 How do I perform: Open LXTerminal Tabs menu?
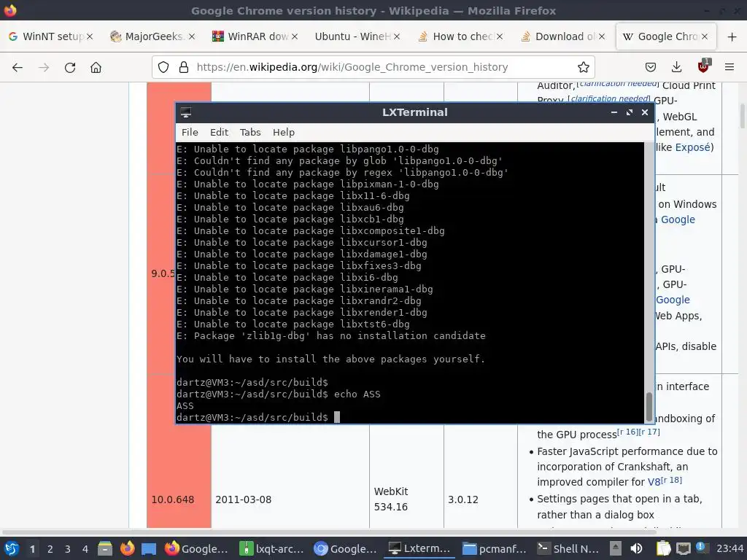click(x=250, y=133)
